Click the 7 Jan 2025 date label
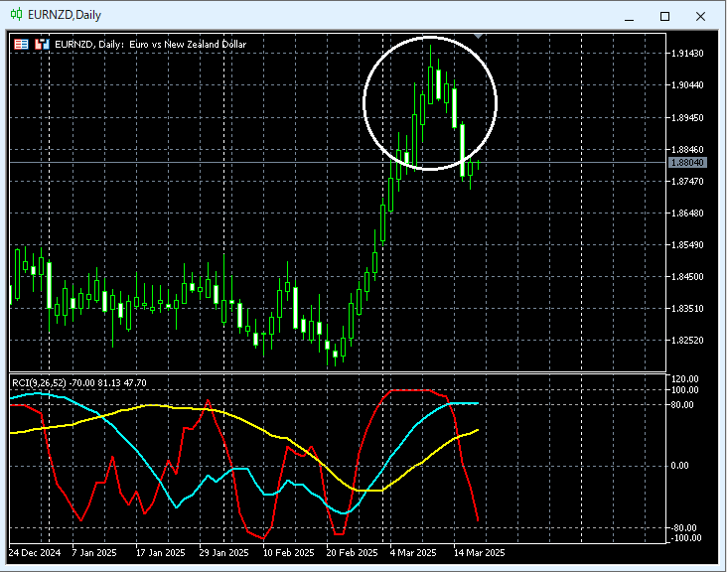 (x=94, y=553)
